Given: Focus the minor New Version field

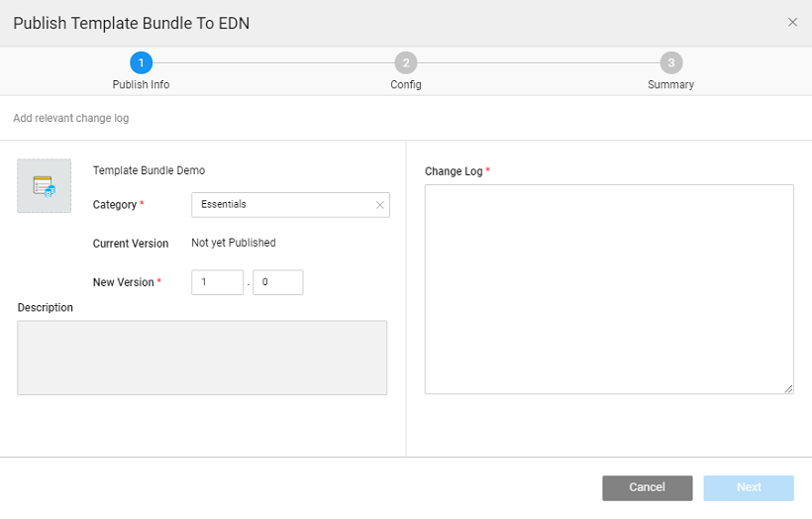Looking at the screenshot, I should point(277,282).
